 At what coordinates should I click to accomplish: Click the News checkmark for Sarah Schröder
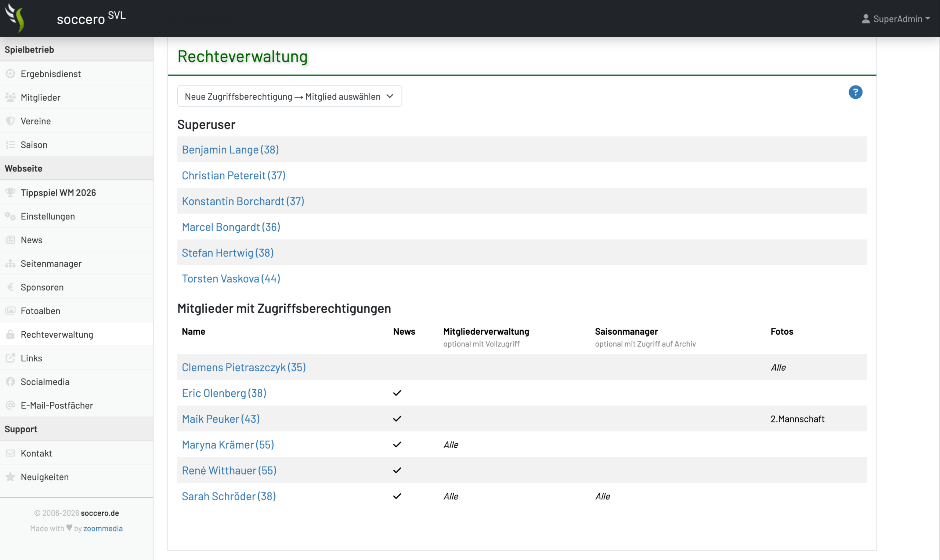(x=397, y=496)
